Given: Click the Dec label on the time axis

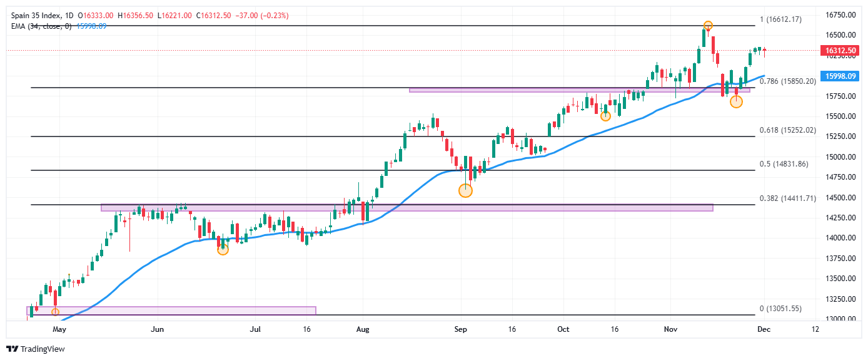Looking at the screenshot, I should pos(763,329).
